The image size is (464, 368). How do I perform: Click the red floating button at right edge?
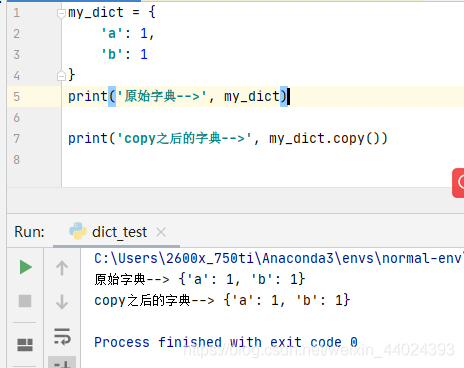458,183
